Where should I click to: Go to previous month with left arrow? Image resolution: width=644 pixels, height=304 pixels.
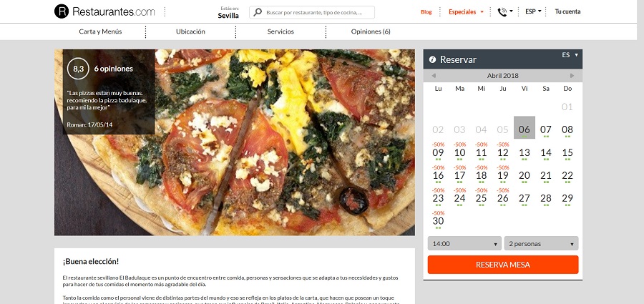click(434, 76)
